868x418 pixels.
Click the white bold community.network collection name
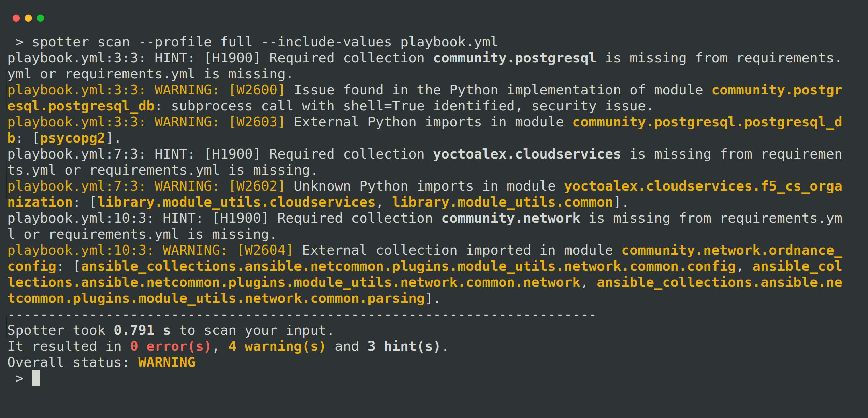click(511, 219)
